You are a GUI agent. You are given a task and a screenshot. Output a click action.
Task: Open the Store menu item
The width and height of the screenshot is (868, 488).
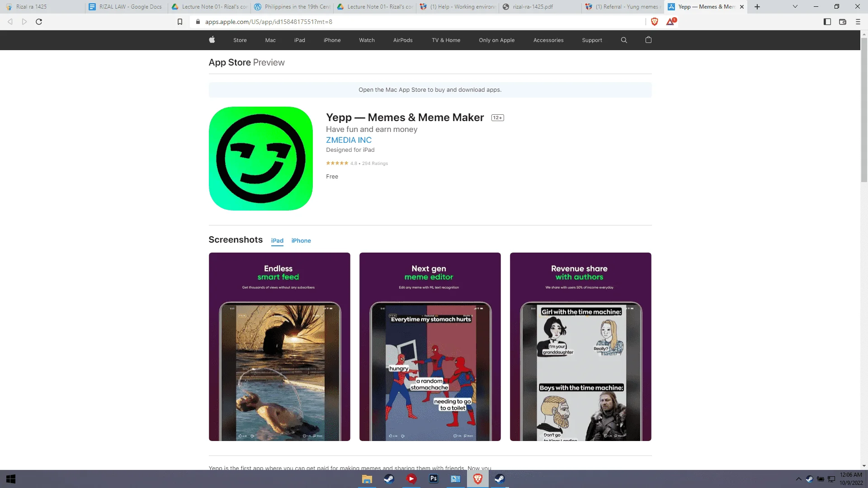(240, 40)
